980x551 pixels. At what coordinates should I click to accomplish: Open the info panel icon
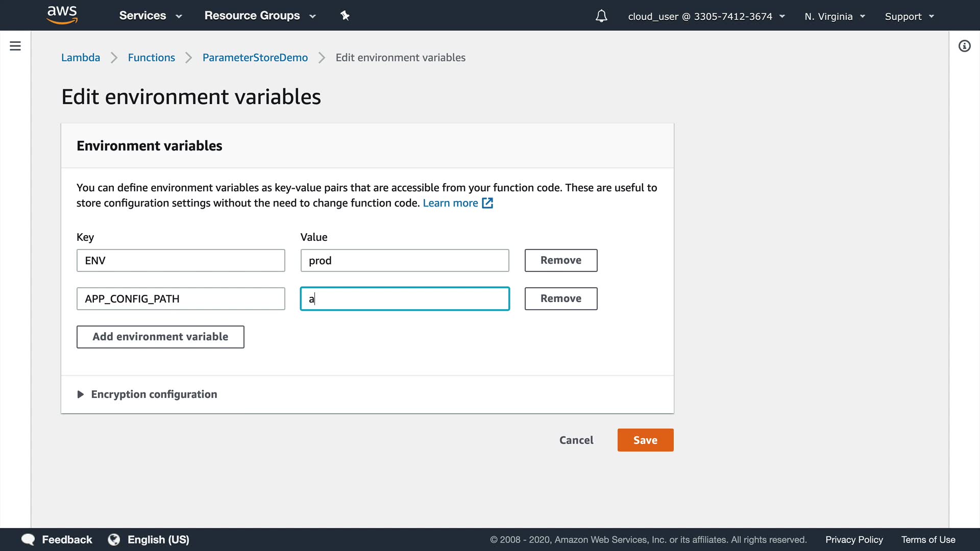[964, 46]
